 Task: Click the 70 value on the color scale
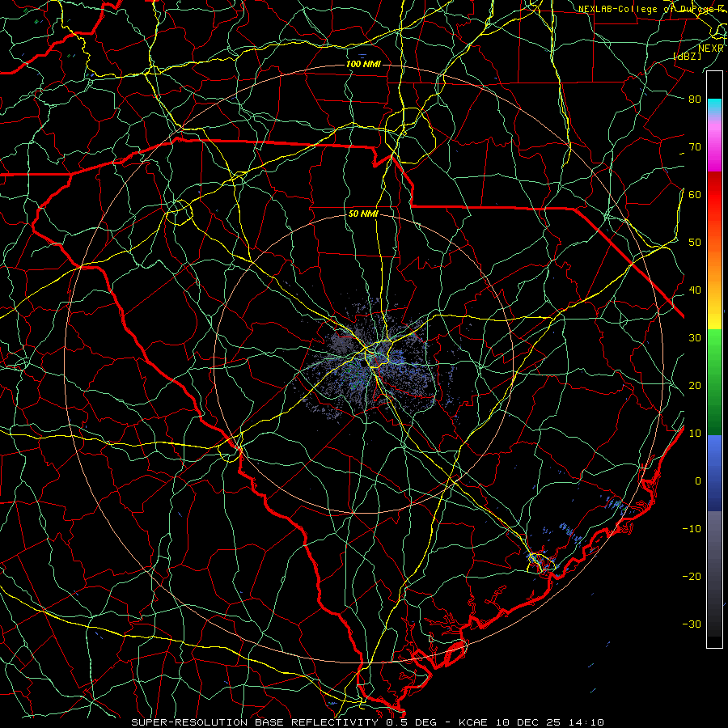point(695,146)
